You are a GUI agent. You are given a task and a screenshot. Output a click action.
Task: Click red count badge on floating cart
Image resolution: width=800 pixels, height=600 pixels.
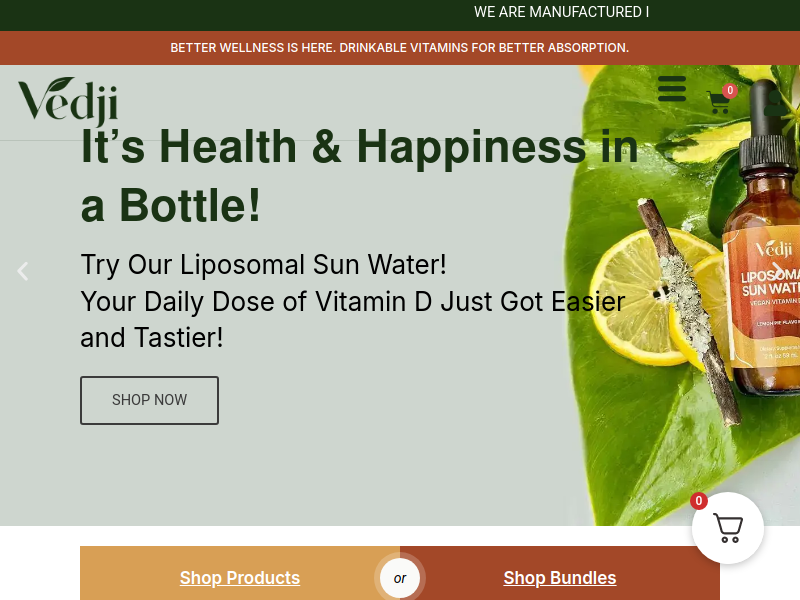tap(698, 501)
